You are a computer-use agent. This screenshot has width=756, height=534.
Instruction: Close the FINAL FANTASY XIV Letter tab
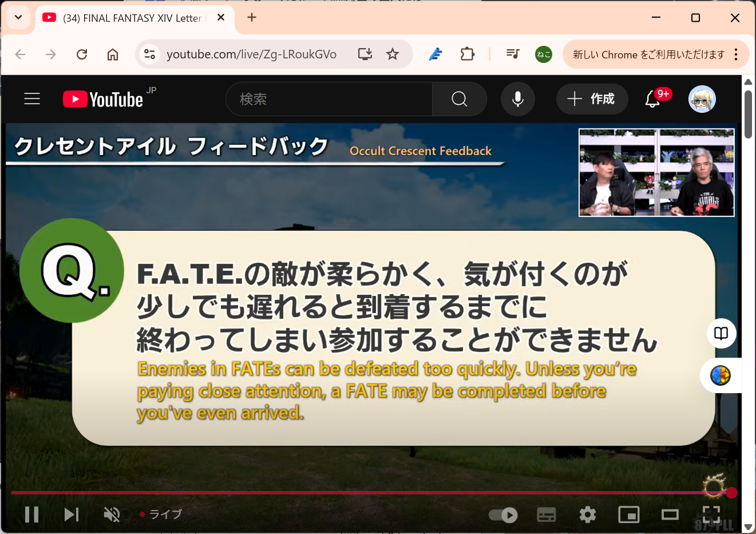tap(221, 18)
